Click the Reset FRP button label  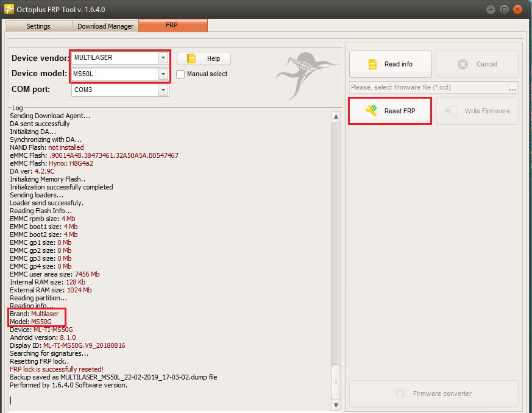400,111
